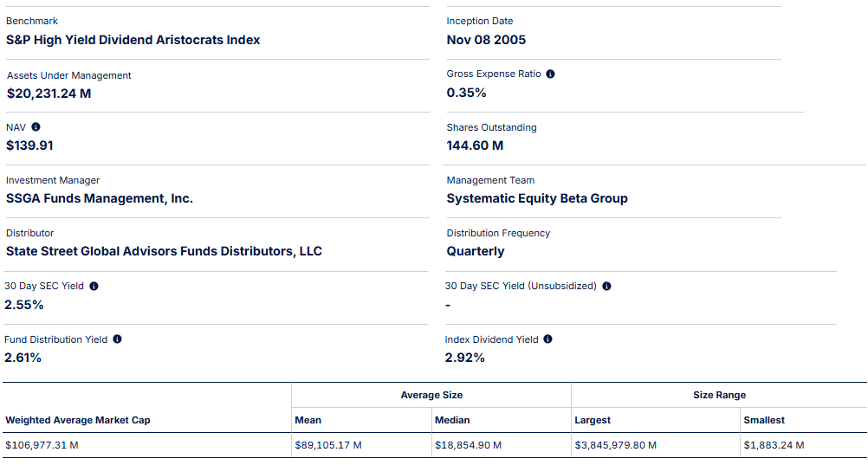Click the Median column header

click(452, 420)
